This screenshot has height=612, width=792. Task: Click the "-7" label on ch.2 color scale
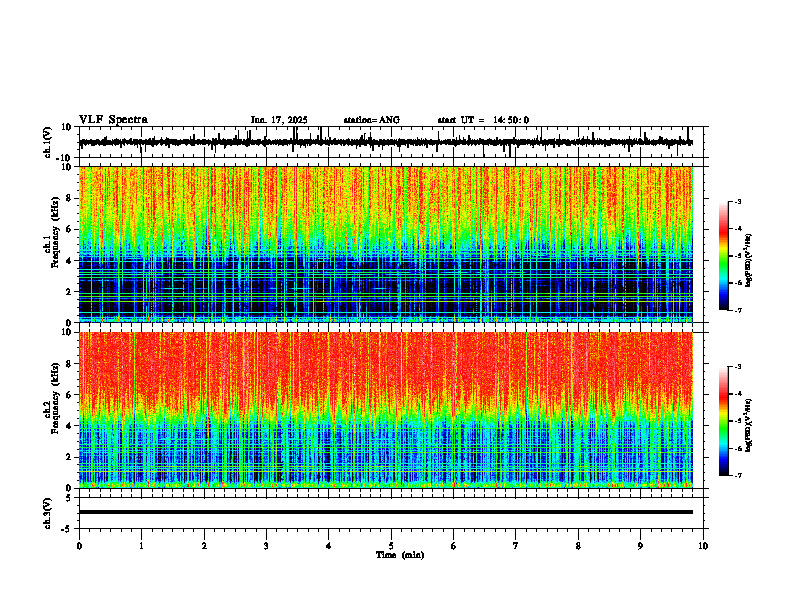[x=738, y=475]
